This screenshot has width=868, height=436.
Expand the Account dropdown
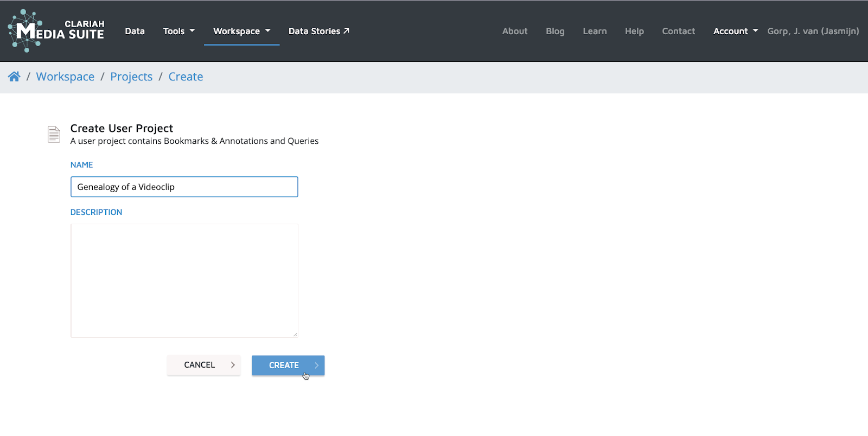click(735, 31)
